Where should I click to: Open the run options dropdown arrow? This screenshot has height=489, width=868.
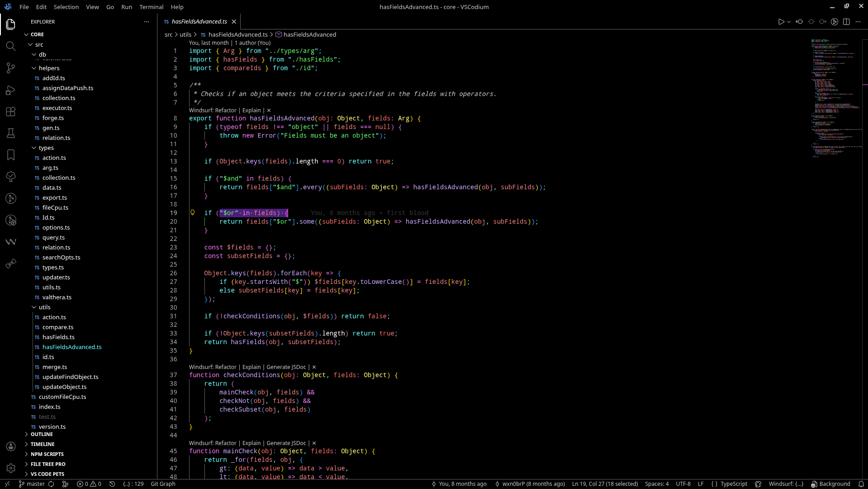tap(789, 22)
